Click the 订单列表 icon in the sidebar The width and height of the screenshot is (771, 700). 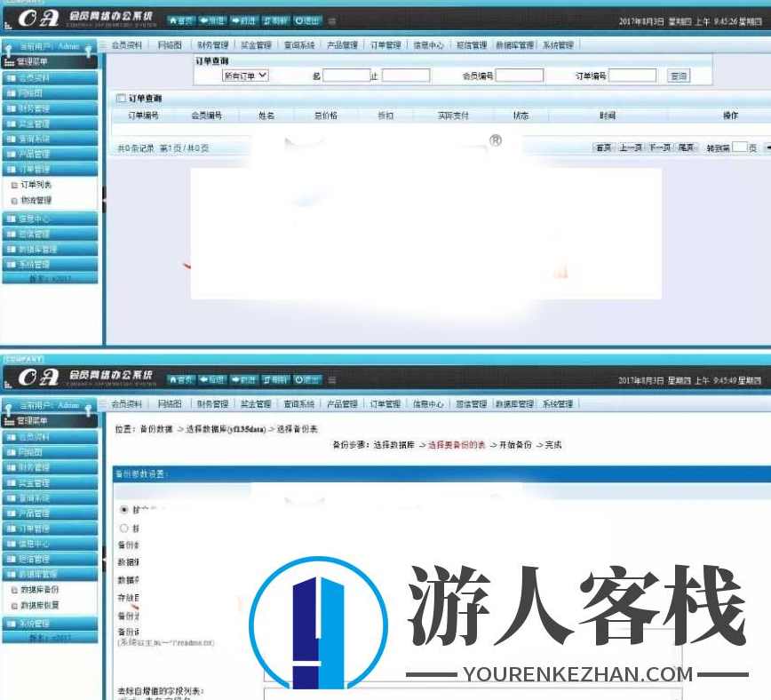(16, 187)
